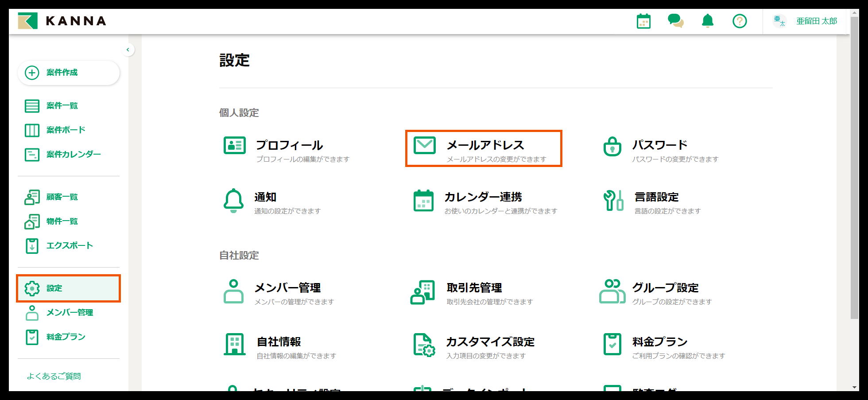Check notifications via the bell icon
The image size is (868, 400).
click(x=707, y=21)
